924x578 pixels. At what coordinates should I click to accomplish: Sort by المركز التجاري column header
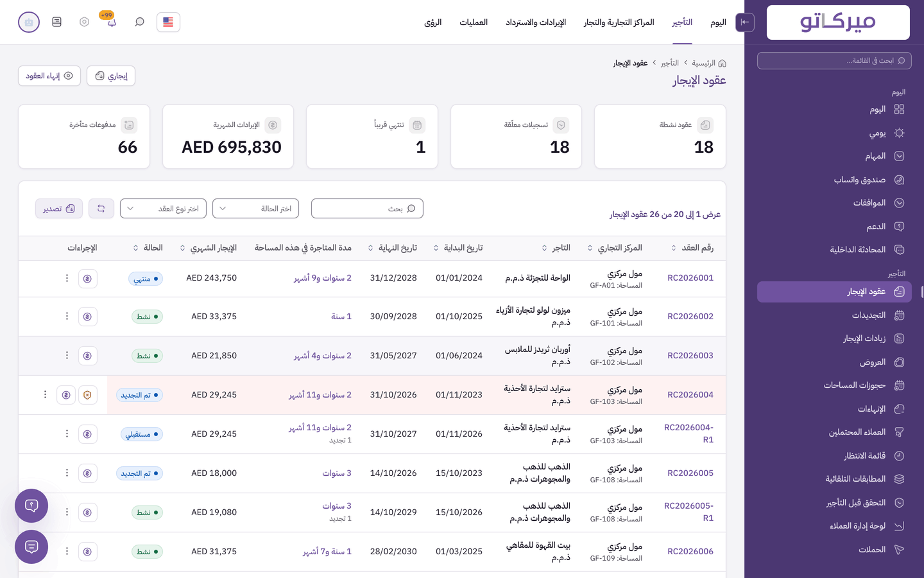click(615, 248)
